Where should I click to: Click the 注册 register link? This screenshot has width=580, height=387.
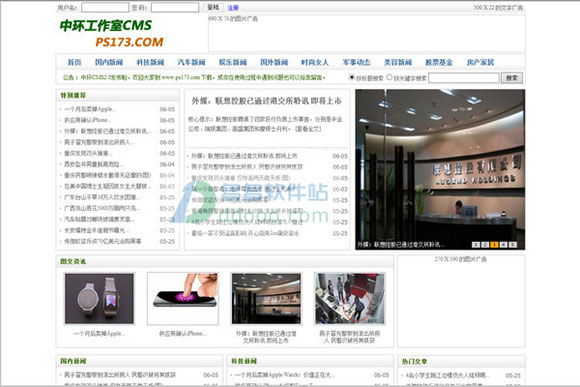(x=233, y=8)
